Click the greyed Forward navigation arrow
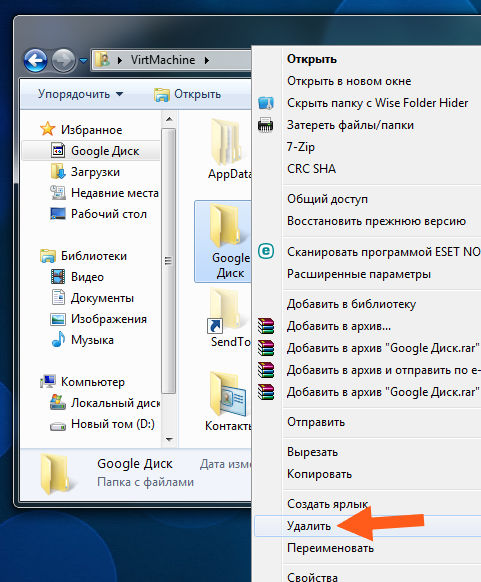This screenshot has width=481, height=582. coord(63,60)
